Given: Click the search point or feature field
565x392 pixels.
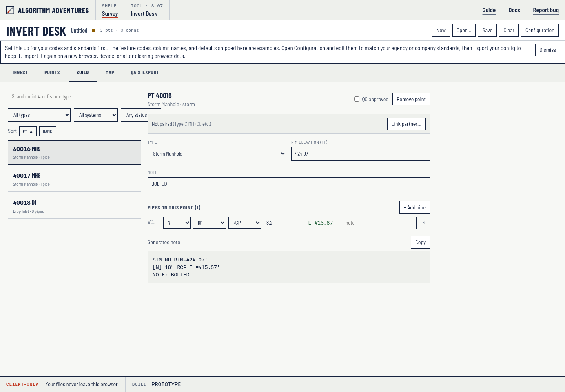Looking at the screenshot, I should click(75, 96).
